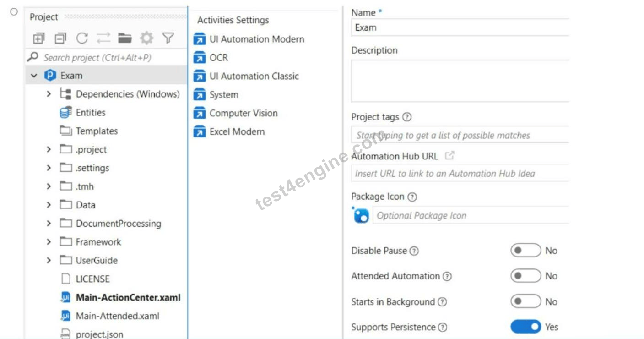Toggle Starts in Background switch
644x339 pixels.
point(525,302)
